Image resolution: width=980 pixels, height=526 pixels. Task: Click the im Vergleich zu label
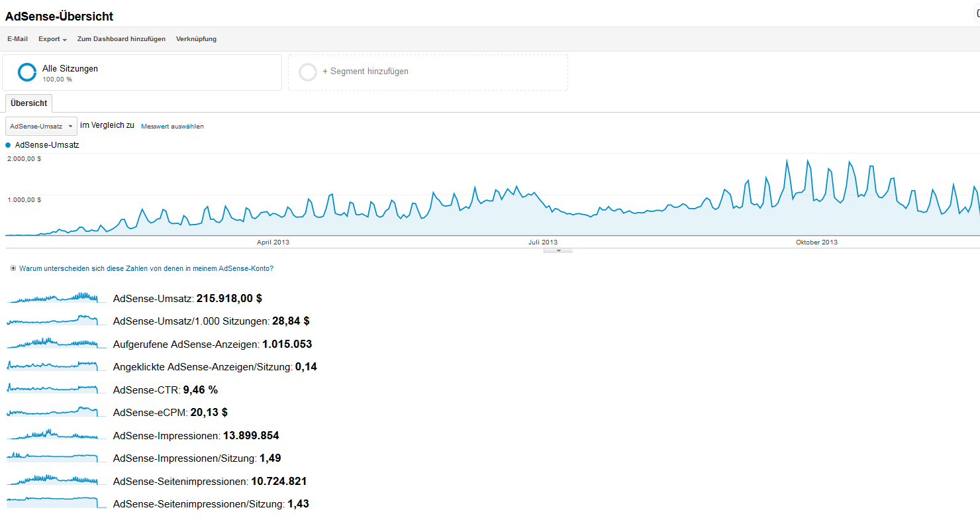(x=107, y=125)
